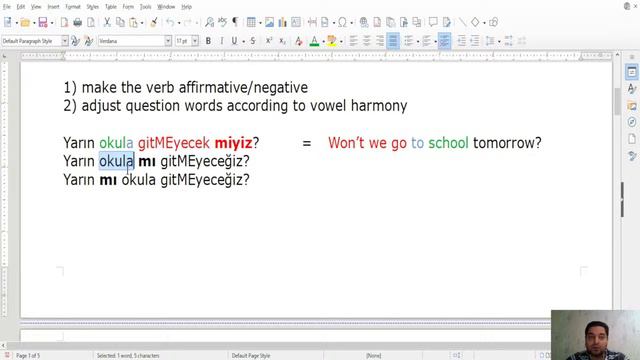This screenshot has height=360, width=640.
Task: Expand line spacing dropdown arrow
Action: click(499, 42)
